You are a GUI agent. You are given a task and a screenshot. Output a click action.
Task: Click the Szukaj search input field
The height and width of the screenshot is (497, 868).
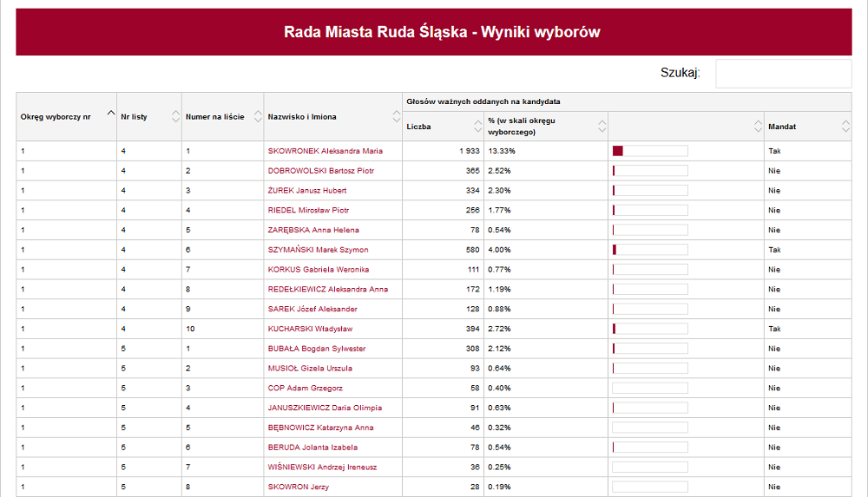783,74
